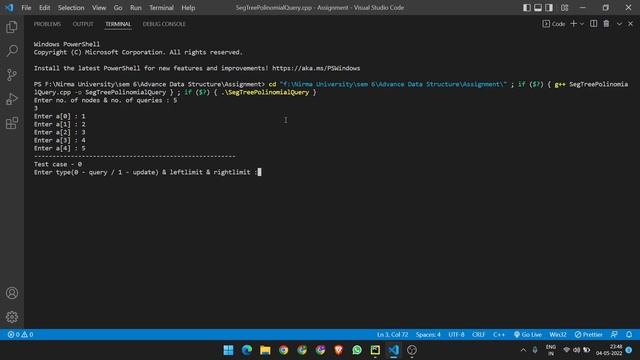Screen dimensions: 640x360
Task: Select the Code terminal instance
Action: 554,24
